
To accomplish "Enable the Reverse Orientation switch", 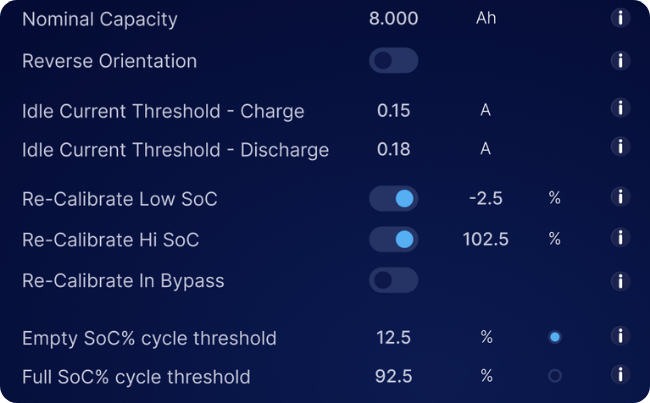I will (393, 61).
